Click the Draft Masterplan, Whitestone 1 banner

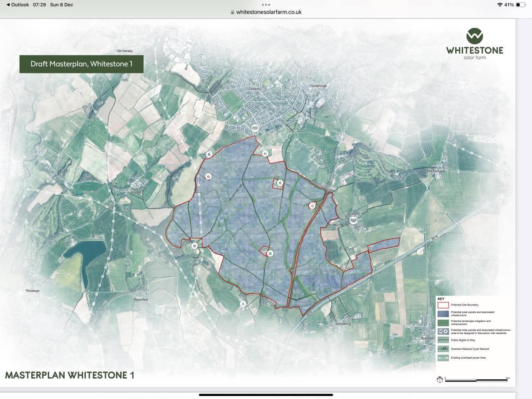81,64
